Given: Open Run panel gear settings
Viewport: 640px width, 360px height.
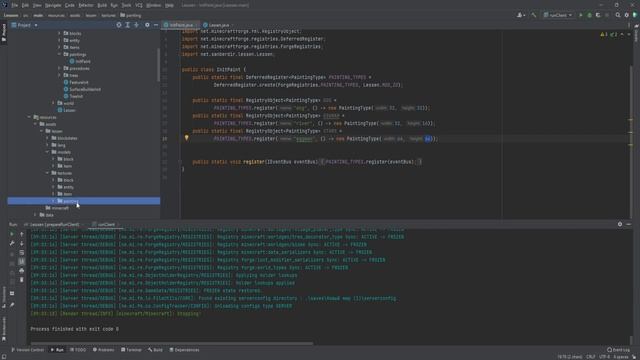Looking at the screenshot, I should click(x=620, y=224).
